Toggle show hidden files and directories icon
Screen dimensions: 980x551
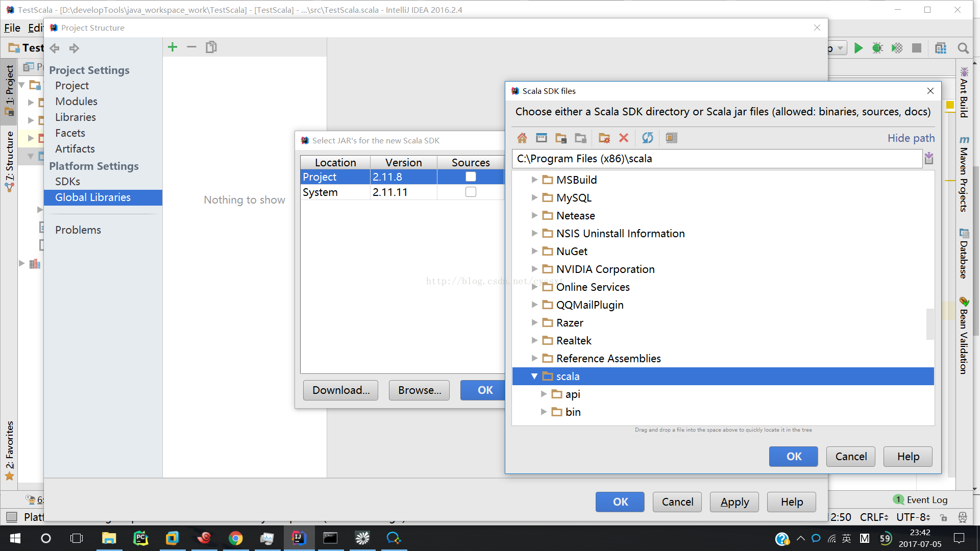(671, 138)
